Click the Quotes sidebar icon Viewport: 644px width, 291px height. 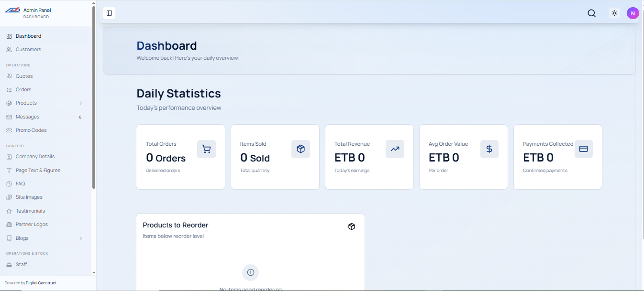pos(9,76)
